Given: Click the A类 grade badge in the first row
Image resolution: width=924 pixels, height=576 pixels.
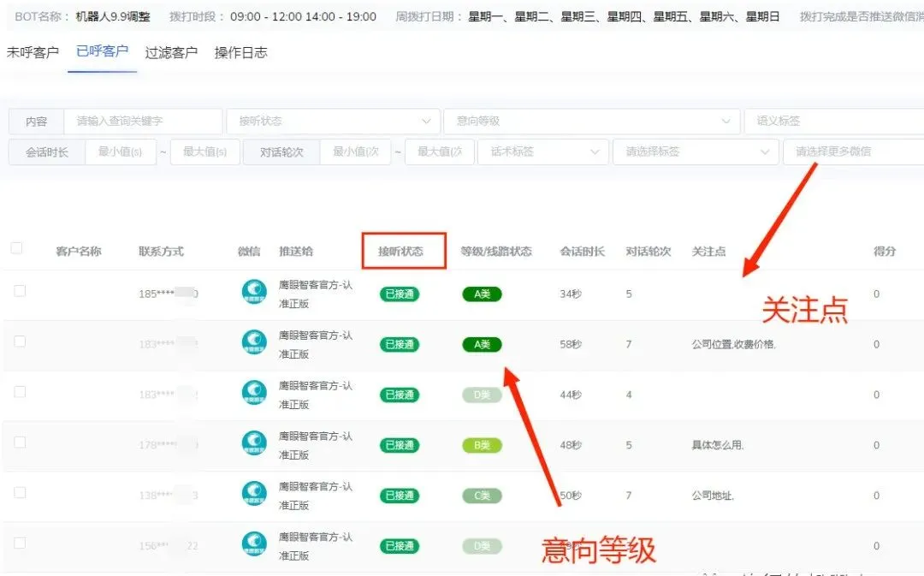Looking at the screenshot, I should 482,294.
